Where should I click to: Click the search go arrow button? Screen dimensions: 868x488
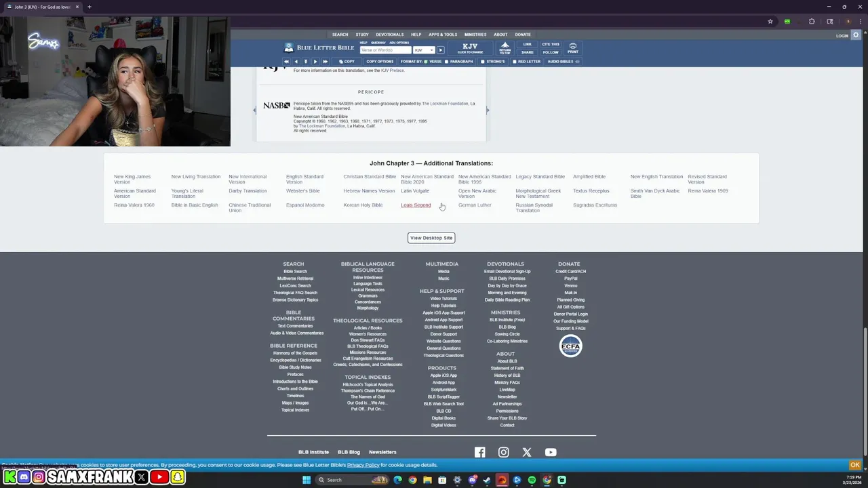440,50
